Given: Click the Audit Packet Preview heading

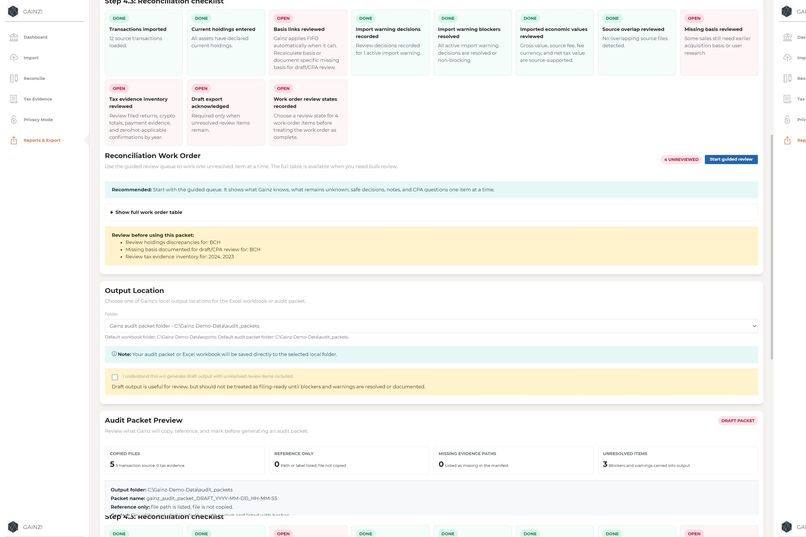Looking at the screenshot, I should pos(143,420).
